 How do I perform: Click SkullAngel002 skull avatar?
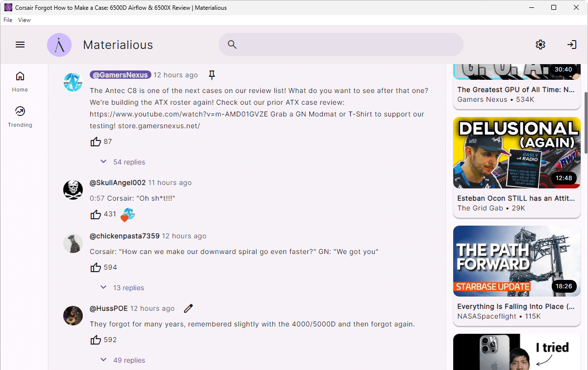[x=73, y=189]
